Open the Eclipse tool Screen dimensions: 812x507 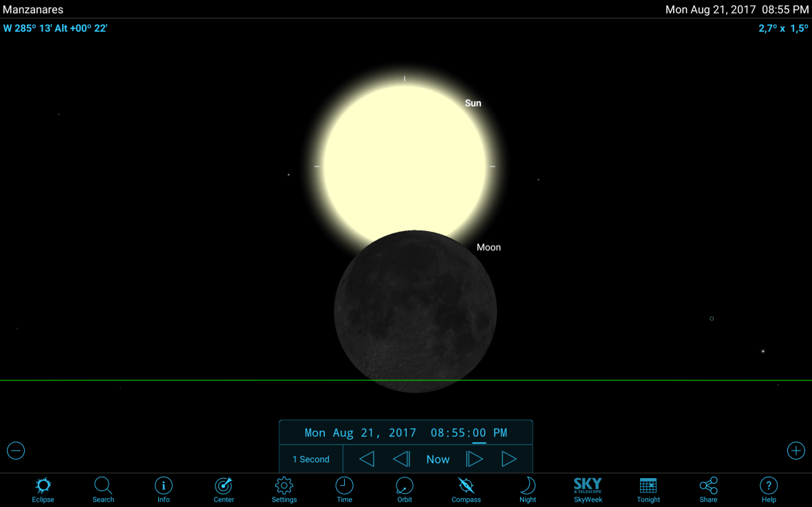[43, 489]
